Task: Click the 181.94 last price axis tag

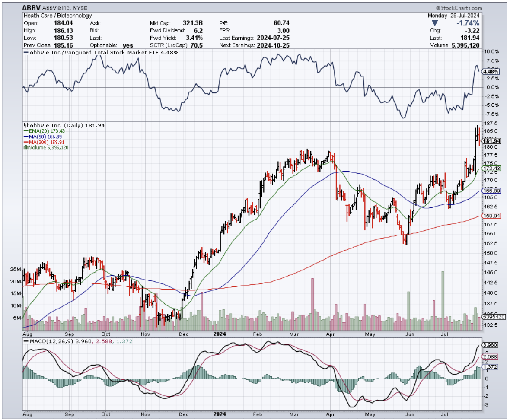Action: (492, 141)
